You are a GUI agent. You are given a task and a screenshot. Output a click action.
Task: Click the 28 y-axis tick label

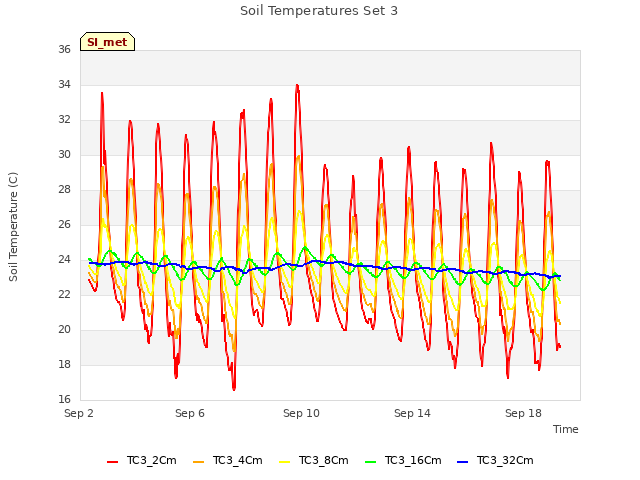(x=64, y=189)
